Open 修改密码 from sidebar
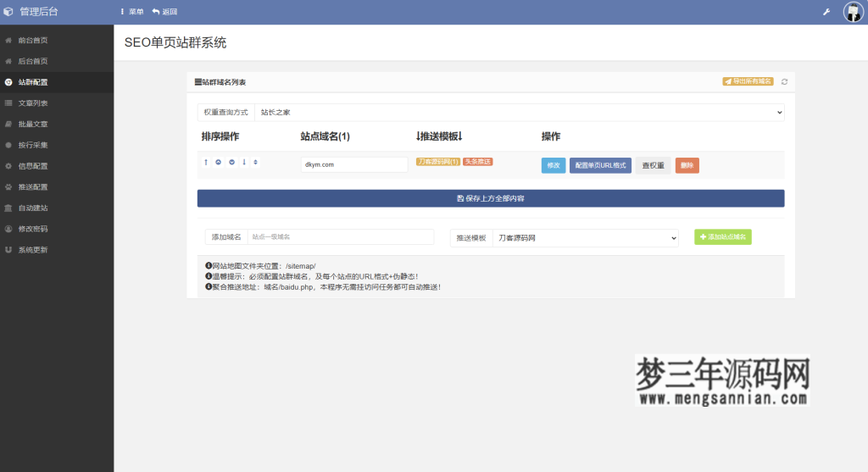Viewport: 868px width, 472px height. pos(57,229)
